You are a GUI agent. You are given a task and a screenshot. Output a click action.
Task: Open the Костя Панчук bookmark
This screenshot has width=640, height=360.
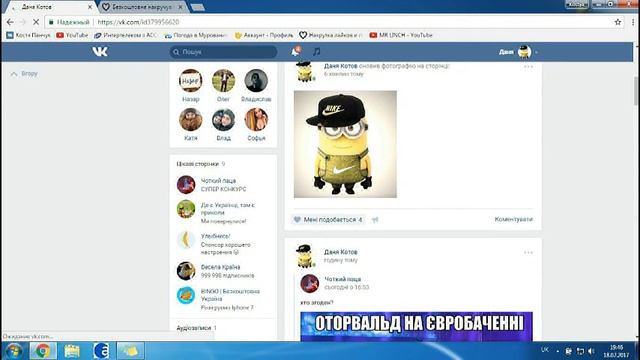[x=28, y=35]
